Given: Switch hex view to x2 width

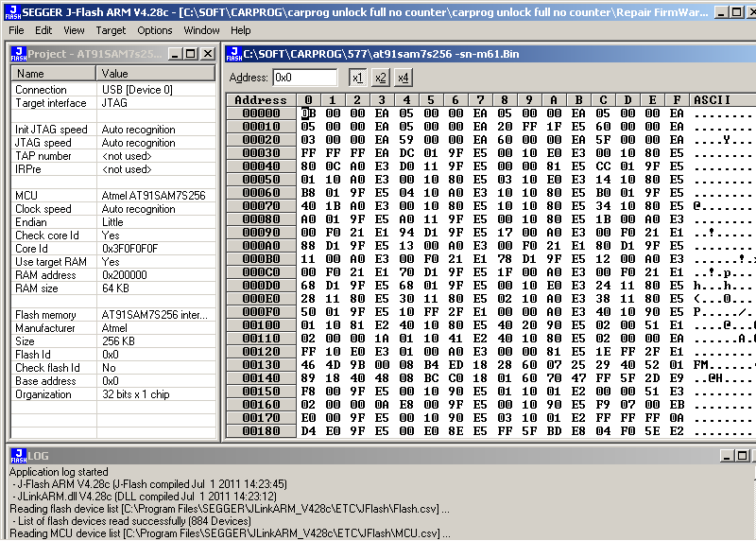Looking at the screenshot, I should click(x=380, y=78).
